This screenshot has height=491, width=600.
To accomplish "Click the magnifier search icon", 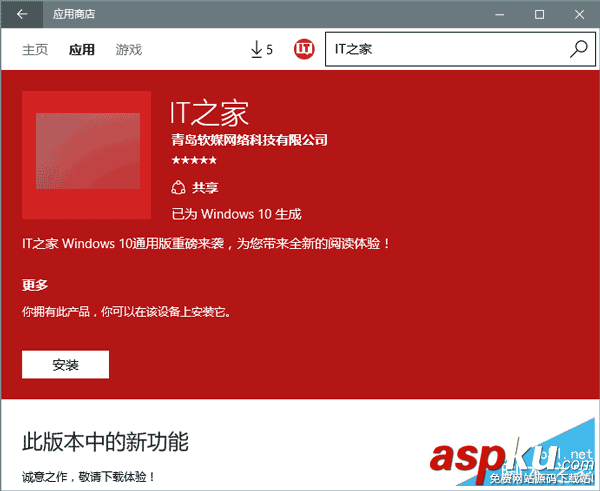I will pyautogui.click(x=579, y=49).
